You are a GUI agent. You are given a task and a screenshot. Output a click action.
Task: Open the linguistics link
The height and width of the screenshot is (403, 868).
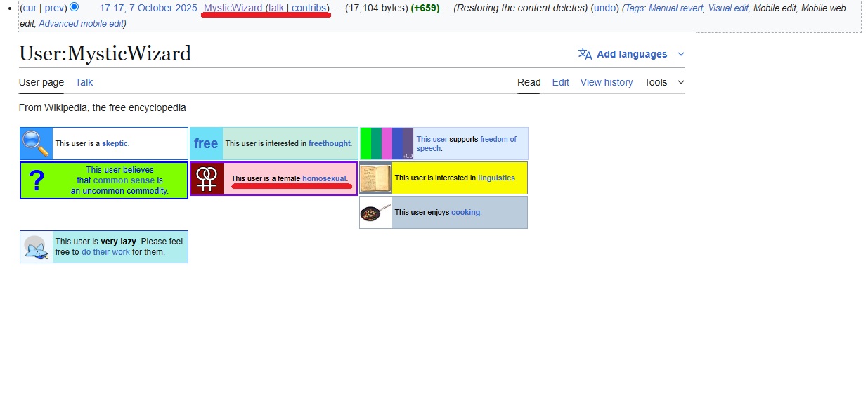pyautogui.click(x=496, y=178)
